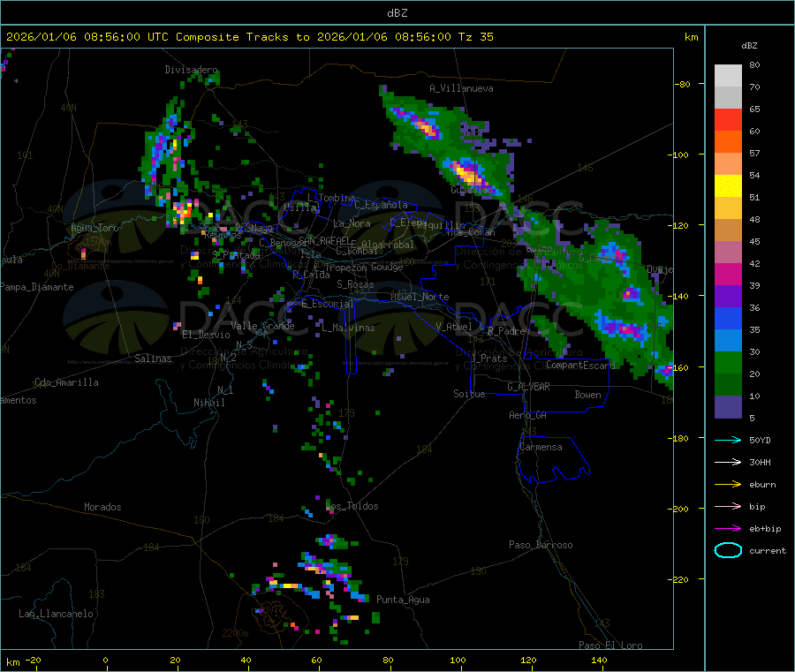Viewport: 795px width, 672px height.
Task: Click the 'L_Malvinas' map label
Action: (x=348, y=328)
